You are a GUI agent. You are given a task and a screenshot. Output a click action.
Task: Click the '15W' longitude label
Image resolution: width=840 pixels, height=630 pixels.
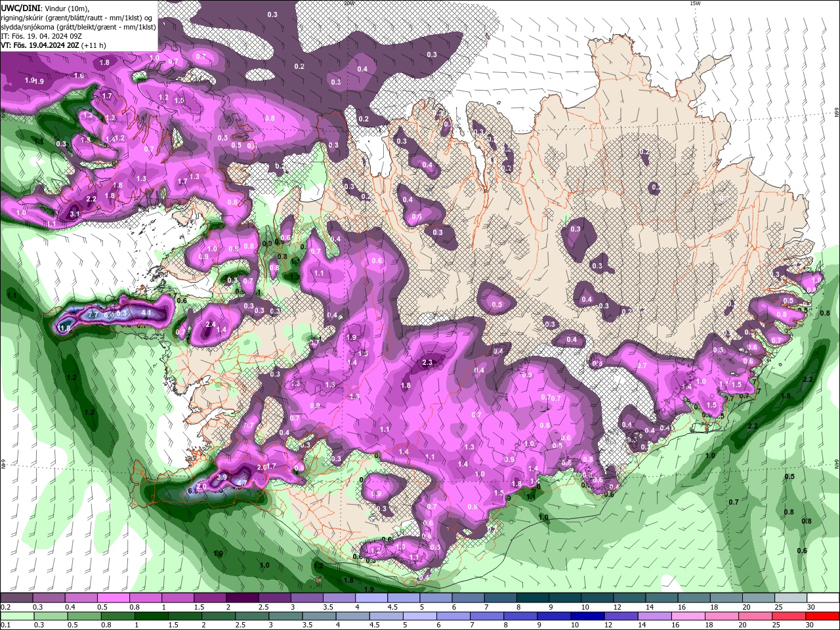[x=695, y=3]
